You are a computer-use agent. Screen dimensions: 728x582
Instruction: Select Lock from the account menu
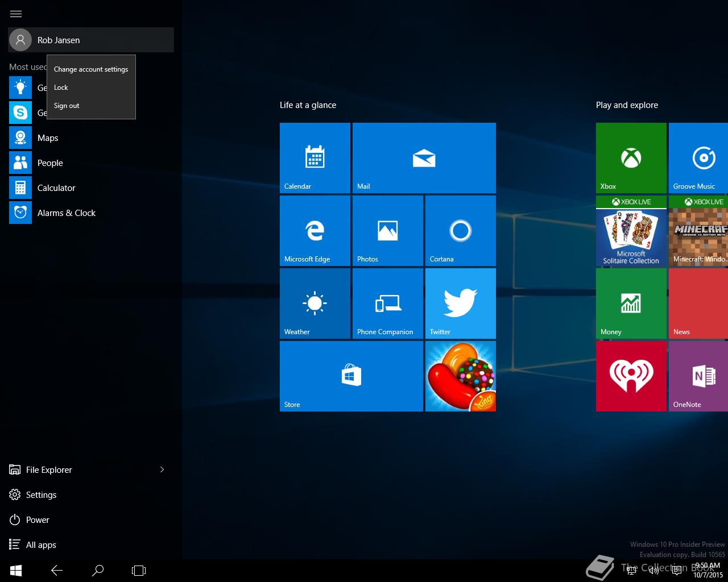pos(91,88)
